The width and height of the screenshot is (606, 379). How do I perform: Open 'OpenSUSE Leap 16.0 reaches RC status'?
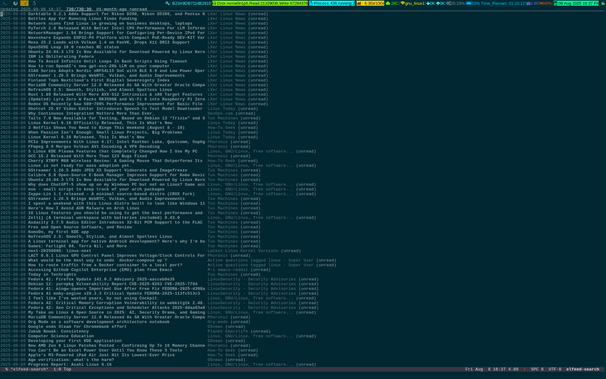coord(73,47)
